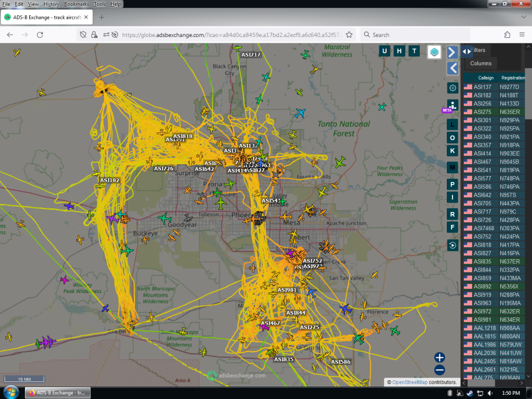The image size is (532, 399).
Task: Click the ASI586 aircraft label on map
Action: (x=341, y=362)
